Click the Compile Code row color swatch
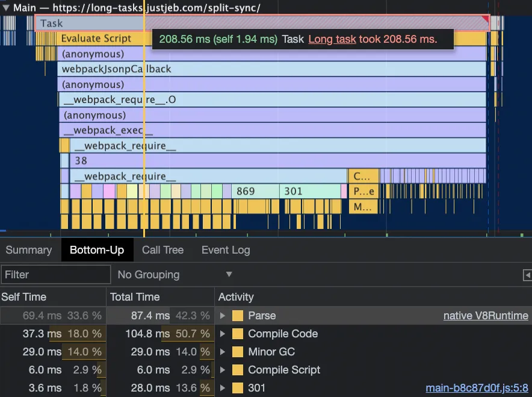 point(238,334)
